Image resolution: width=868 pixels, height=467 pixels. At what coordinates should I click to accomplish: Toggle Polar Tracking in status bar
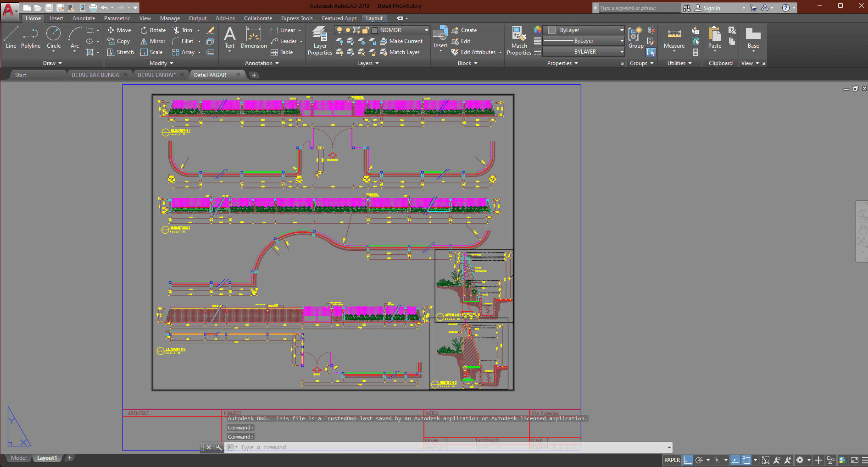pos(699,460)
